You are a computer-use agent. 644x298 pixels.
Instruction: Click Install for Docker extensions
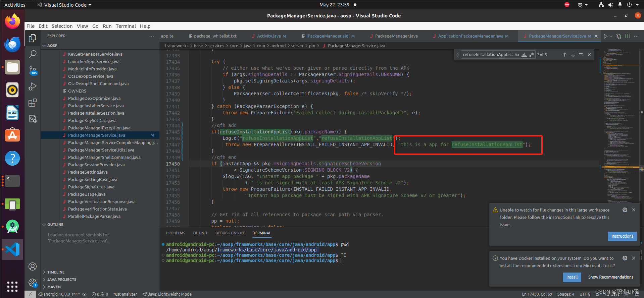[x=572, y=277]
